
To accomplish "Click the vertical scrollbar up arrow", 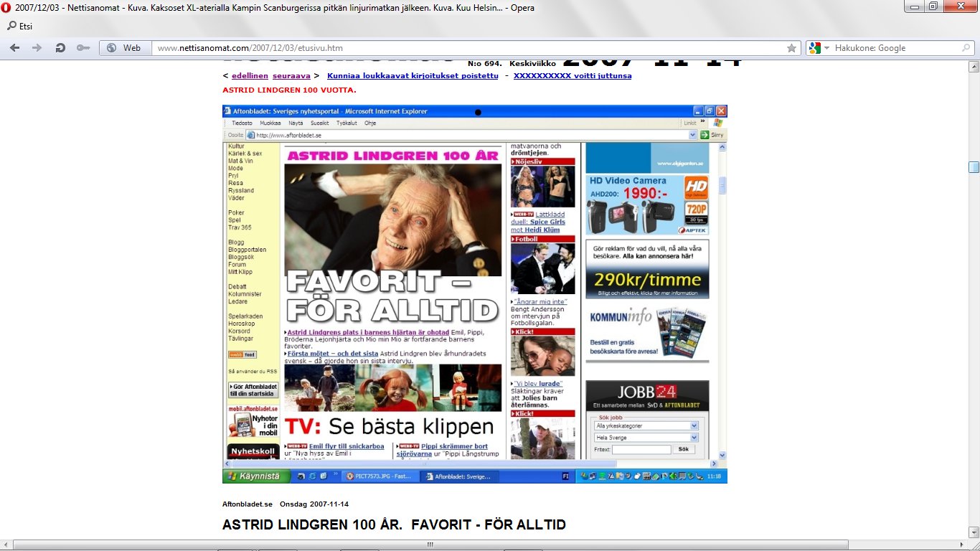I will point(974,67).
